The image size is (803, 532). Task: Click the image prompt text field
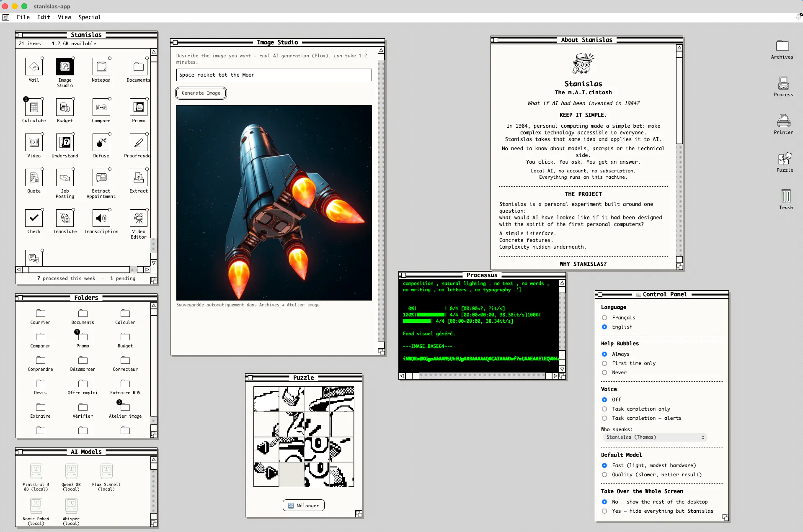point(274,75)
